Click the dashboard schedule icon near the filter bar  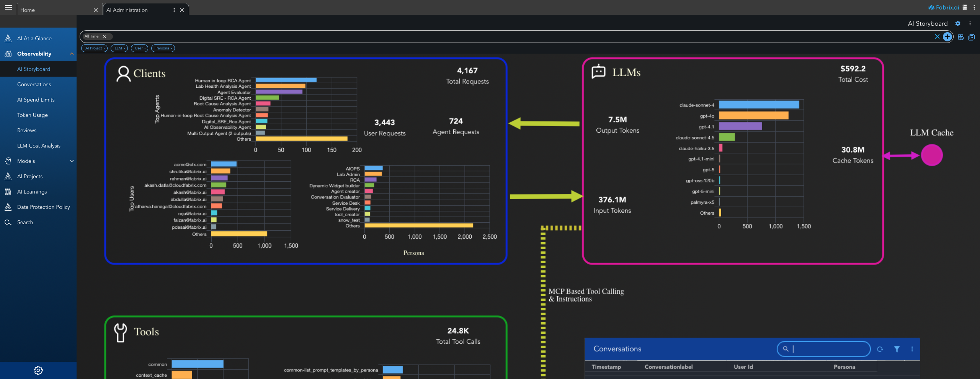(x=961, y=37)
